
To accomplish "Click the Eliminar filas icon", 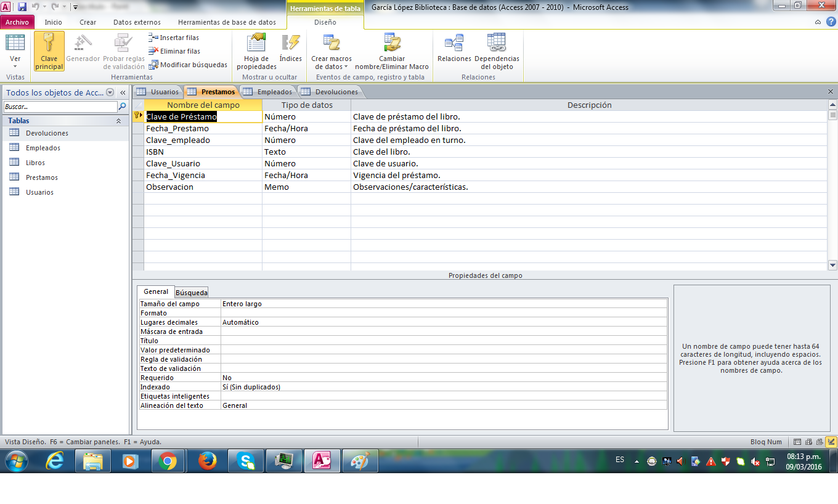I will 153,51.
